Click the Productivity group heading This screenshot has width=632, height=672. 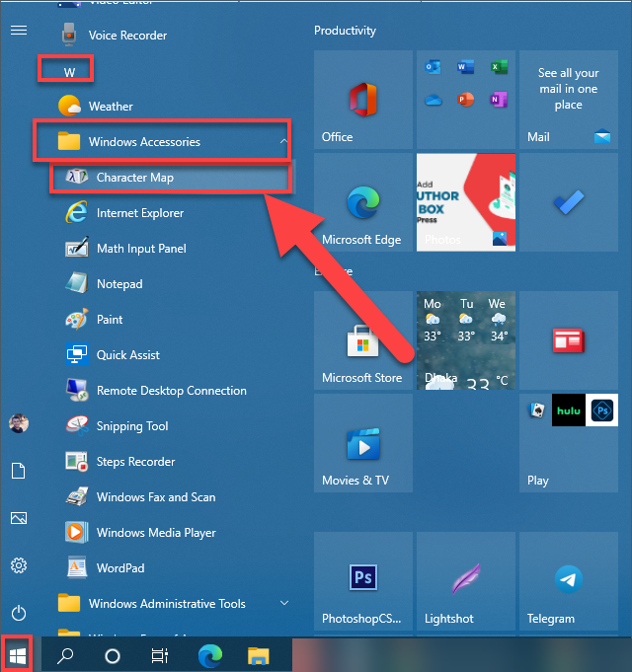pyautogui.click(x=345, y=31)
